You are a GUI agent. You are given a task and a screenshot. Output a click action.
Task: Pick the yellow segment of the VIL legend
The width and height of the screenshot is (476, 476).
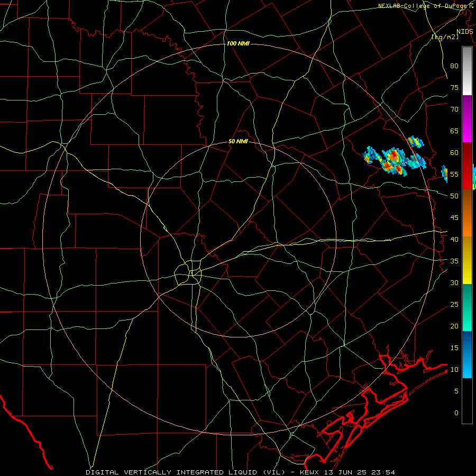[x=467, y=260]
